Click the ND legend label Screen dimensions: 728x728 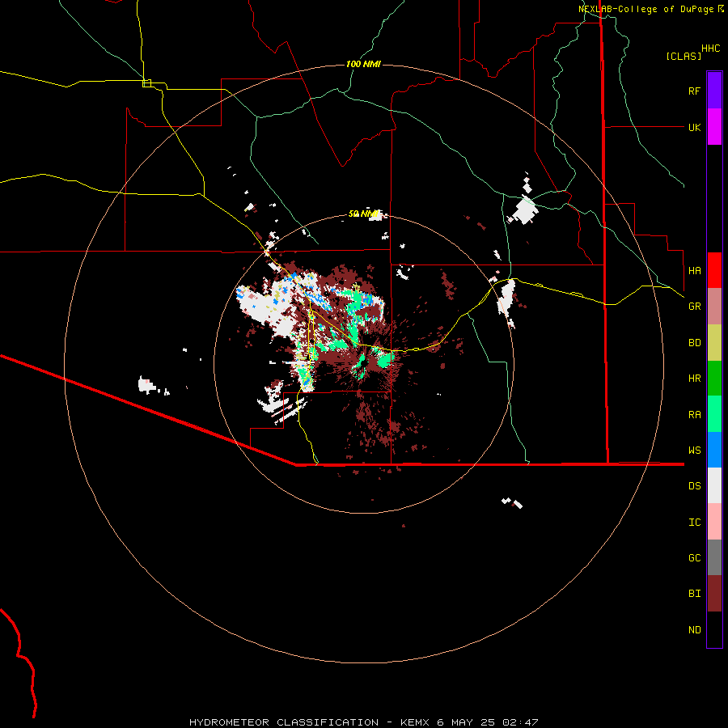[694, 630]
